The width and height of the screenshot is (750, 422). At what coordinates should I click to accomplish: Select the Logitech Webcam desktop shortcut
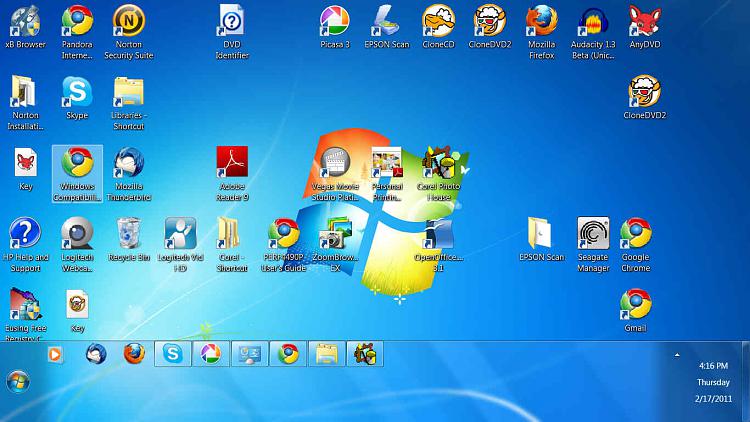[x=77, y=233]
